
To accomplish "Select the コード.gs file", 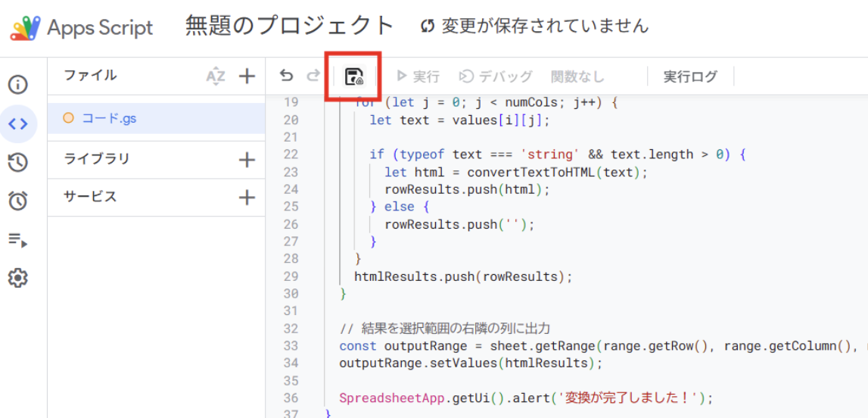I will point(109,118).
